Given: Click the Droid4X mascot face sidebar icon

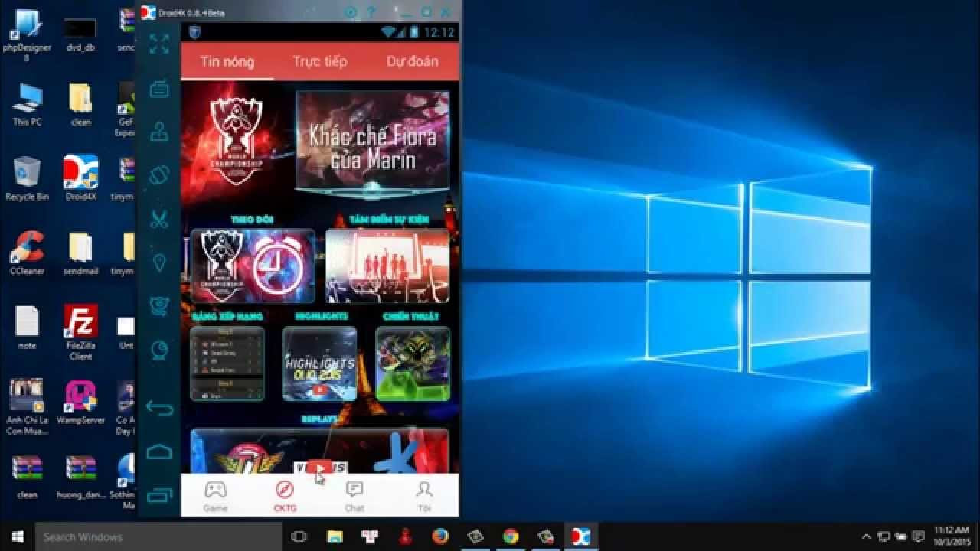Looking at the screenshot, I should point(159,306).
